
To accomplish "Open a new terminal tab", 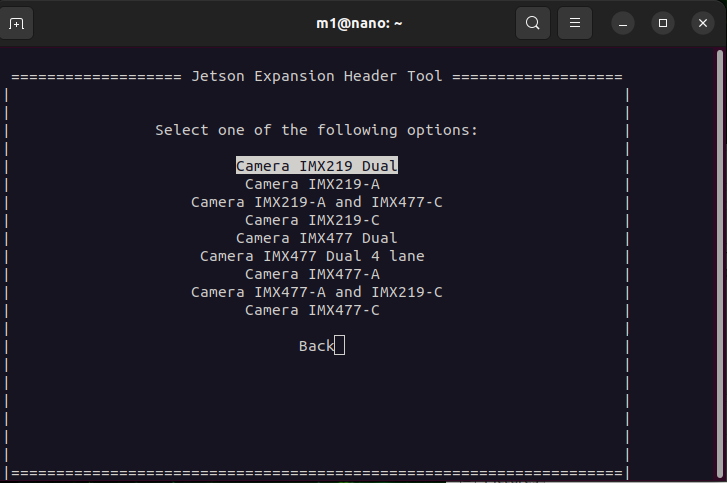I will pos(17,22).
